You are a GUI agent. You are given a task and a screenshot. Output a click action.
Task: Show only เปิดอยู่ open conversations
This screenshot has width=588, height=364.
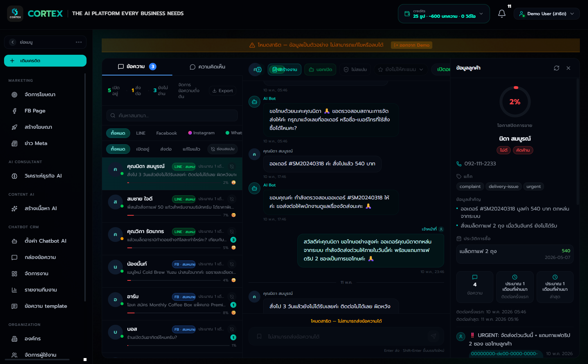142,149
